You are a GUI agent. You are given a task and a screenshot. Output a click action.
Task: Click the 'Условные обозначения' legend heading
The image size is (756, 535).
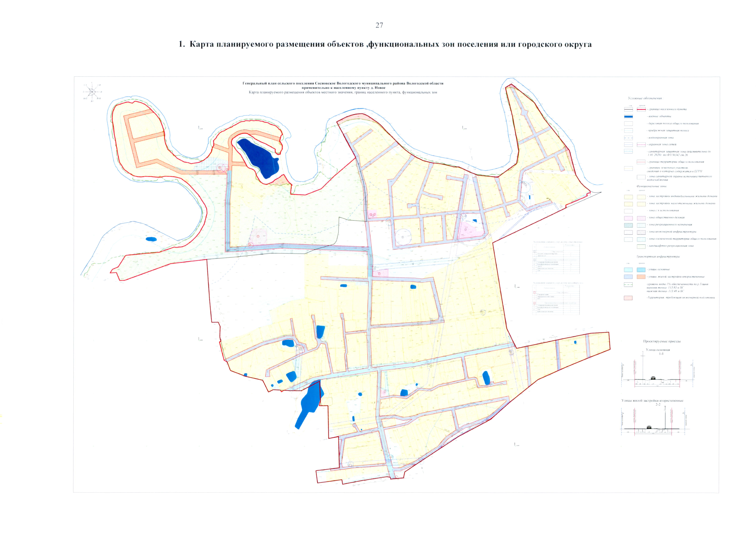point(645,98)
